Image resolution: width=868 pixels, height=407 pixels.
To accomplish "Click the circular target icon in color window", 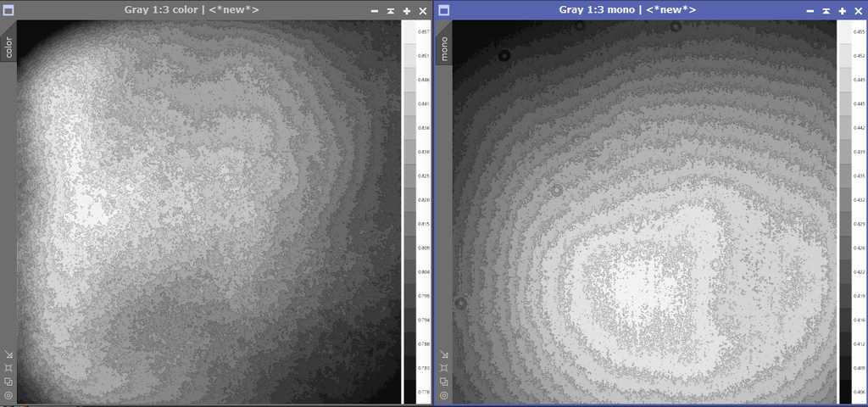I will (x=8, y=395).
